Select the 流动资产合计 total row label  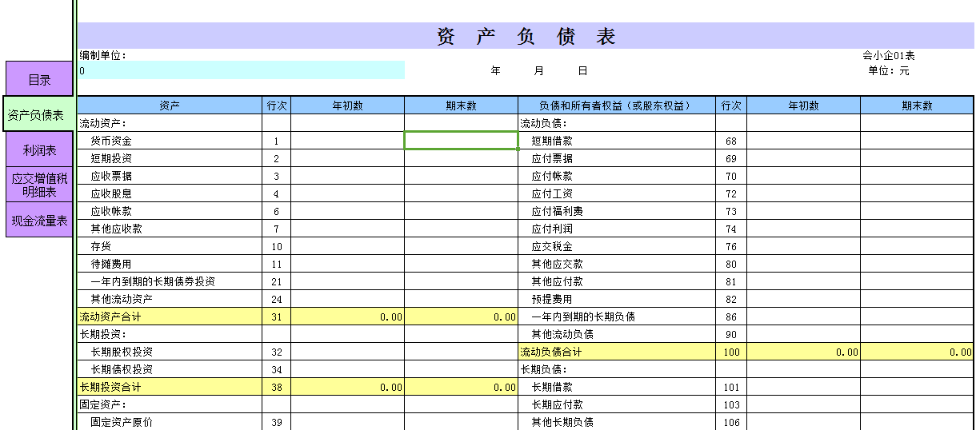[110, 317]
